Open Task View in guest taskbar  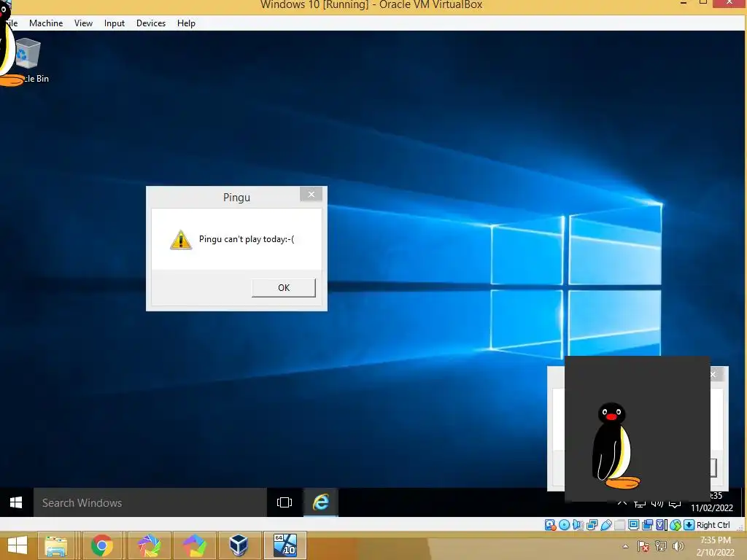(x=285, y=502)
